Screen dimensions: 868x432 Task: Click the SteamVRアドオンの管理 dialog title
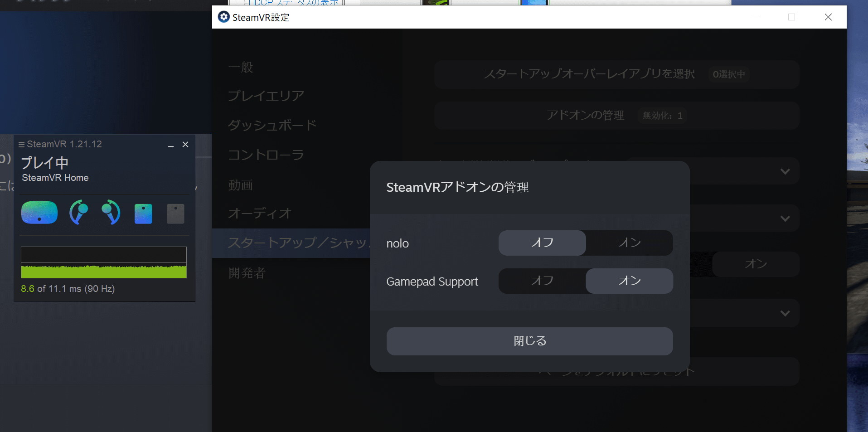pos(457,187)
